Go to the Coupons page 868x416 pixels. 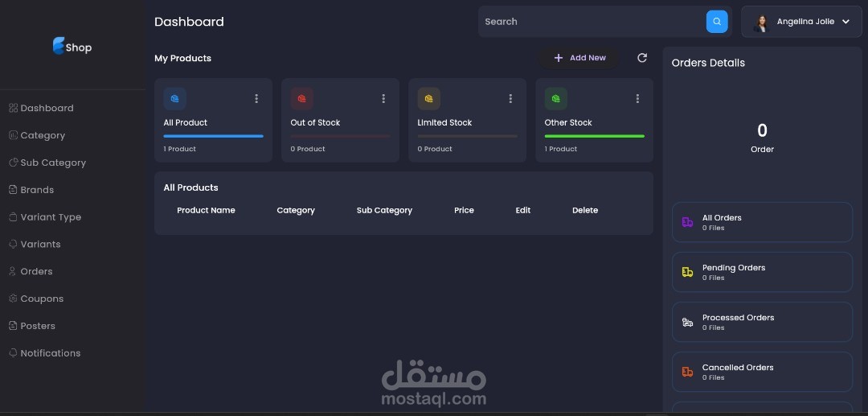(42, 299)
